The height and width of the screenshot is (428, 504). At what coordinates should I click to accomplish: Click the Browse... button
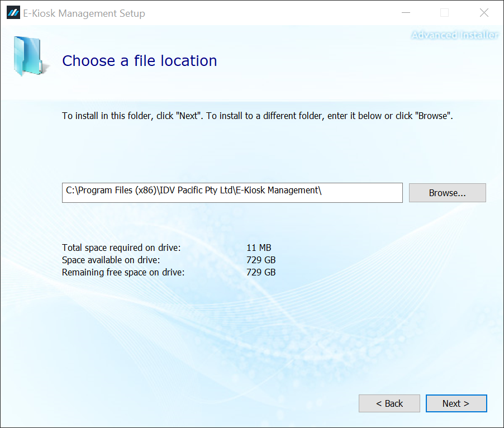coord(447,193)
